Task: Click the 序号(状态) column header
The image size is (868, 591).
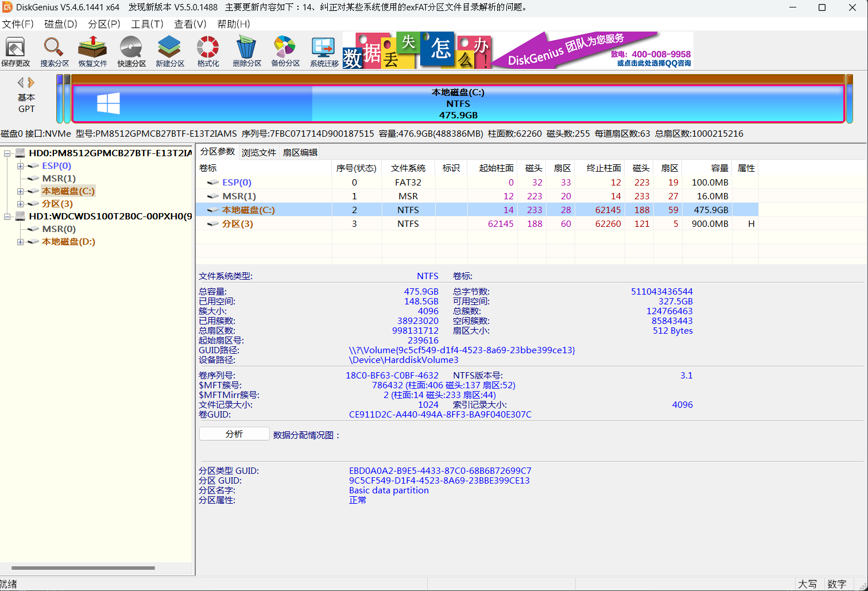Action: coord(356,168)
